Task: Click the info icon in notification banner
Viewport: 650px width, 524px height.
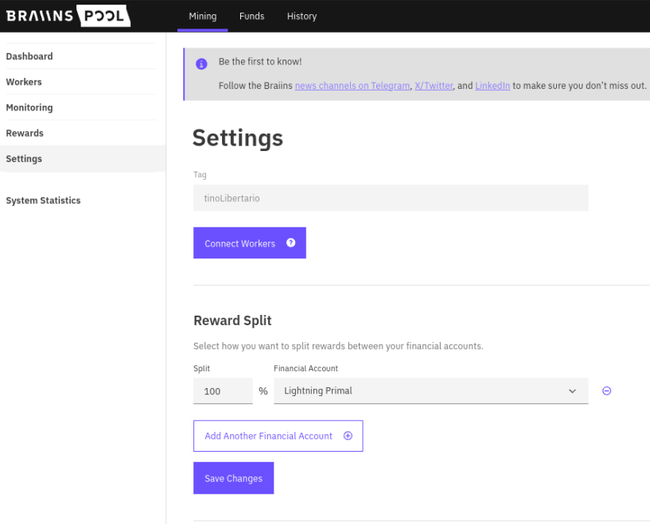Action: (201, 64)
